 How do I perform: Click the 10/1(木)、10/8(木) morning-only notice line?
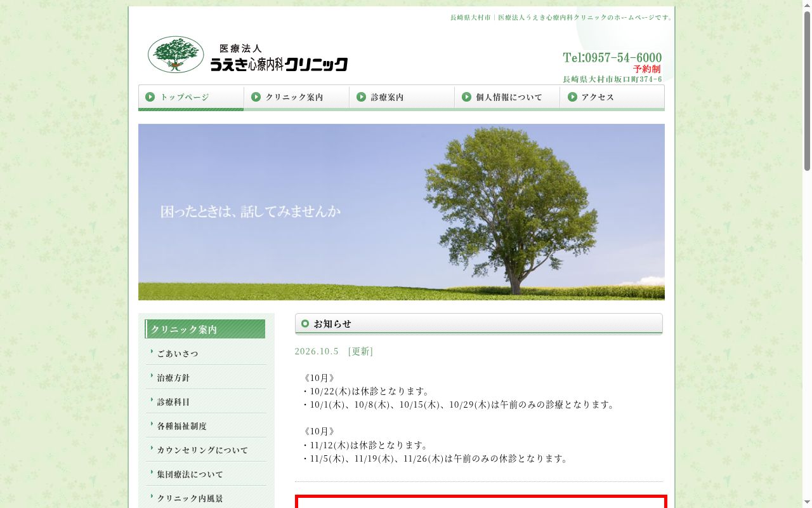459,404
